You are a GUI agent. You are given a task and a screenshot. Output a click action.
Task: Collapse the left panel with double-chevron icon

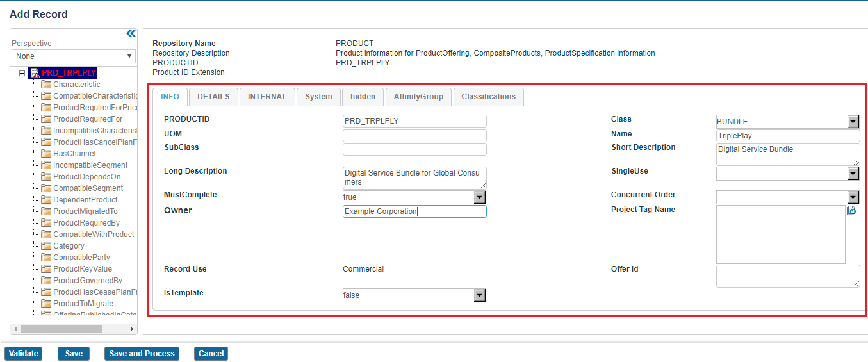tap(131, 33)
